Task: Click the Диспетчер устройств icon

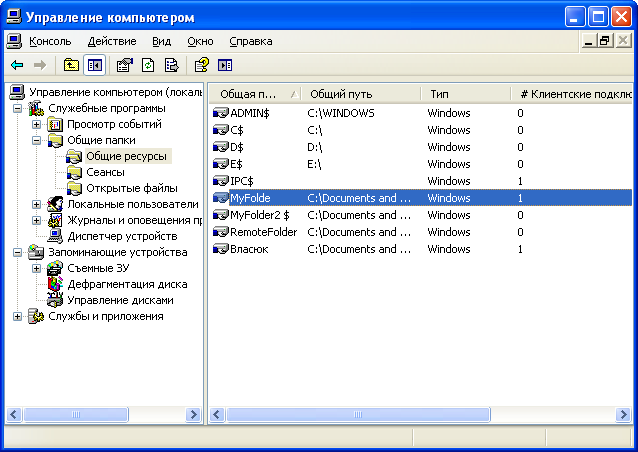Action: pos(55,236)
